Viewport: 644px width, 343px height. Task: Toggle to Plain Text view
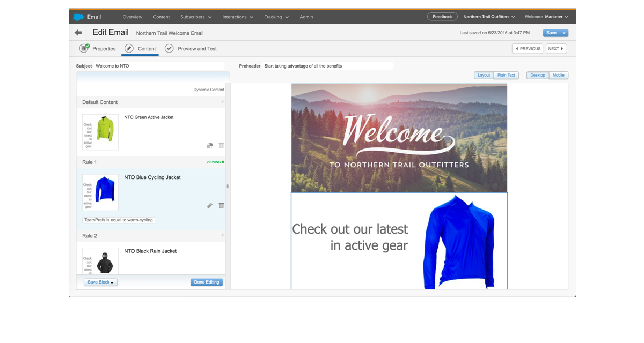pos(506,75)
